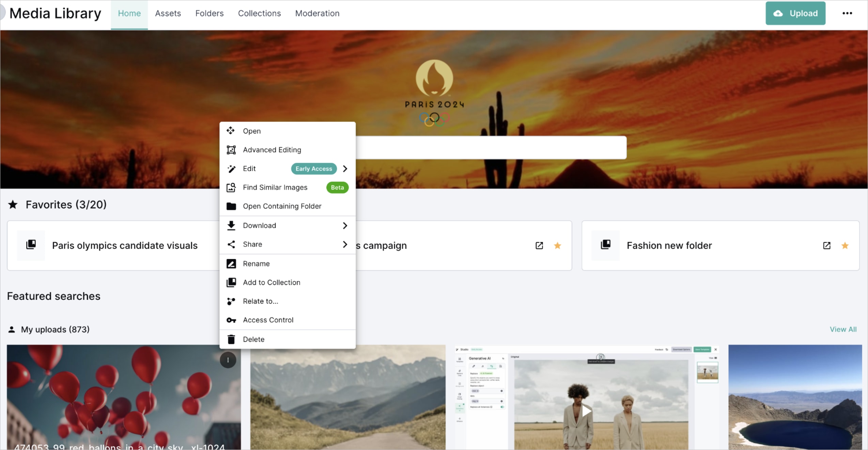Click the My uploads person icon
The height and width of the screenshot is (450, 868).
[12, 330]
